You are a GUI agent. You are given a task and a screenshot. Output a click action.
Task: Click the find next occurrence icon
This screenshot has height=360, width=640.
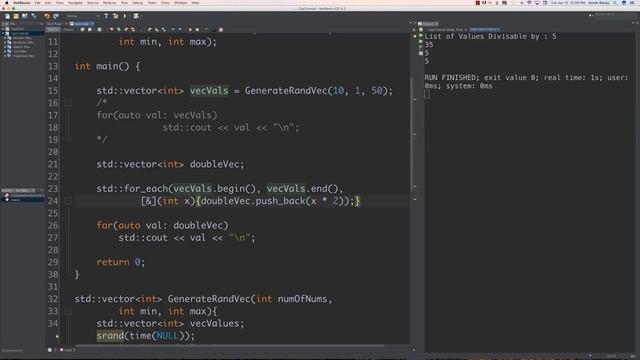[126, 29]
